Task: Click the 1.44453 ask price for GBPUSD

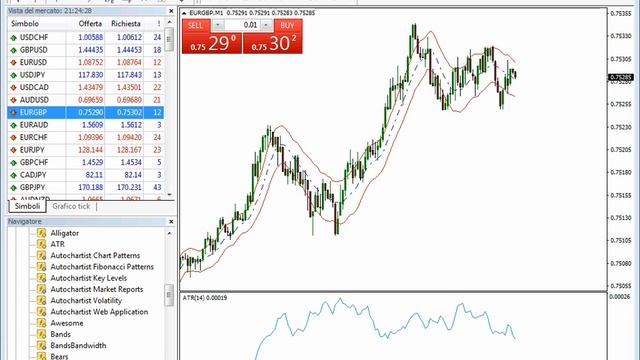Action: (129, 50)
